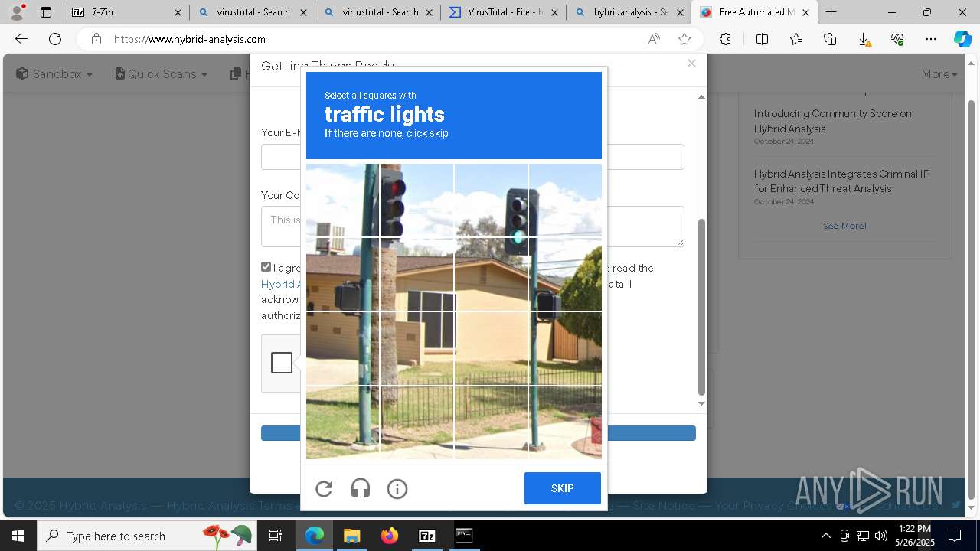980x551 pixels.
Task: Click the taskbar search box
Action: pyautogui.click(x=149, y=536)
